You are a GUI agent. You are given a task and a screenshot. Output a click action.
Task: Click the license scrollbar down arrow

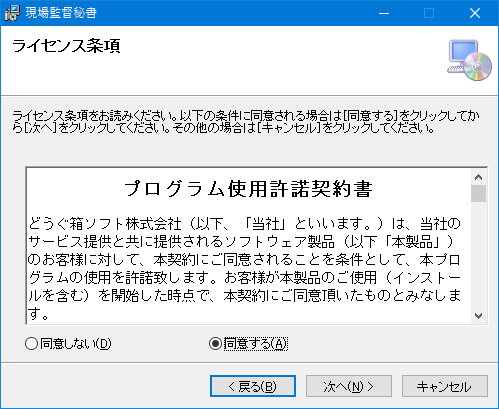479,315
